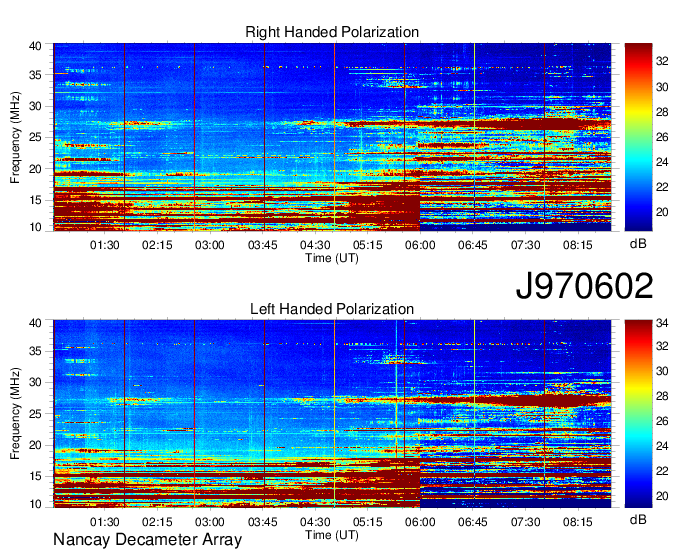680x552 pixels.
Task: Click the J970602 observation label
Action: point(584,286)
